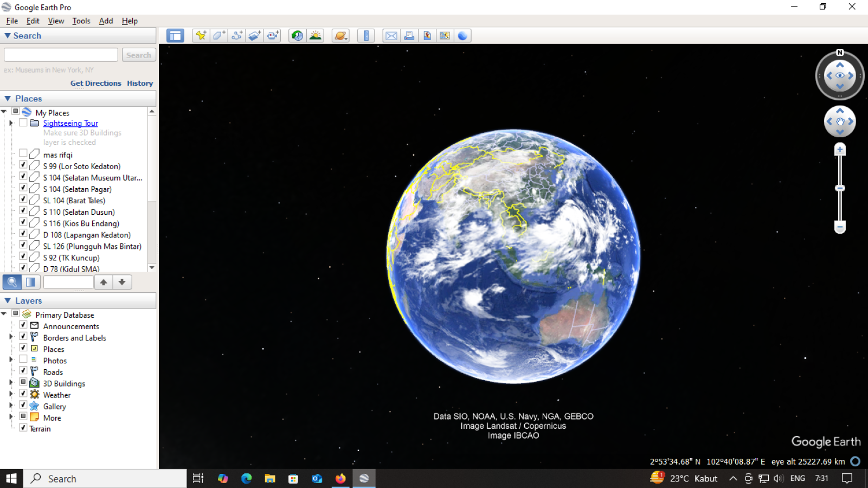Open the Tools menu
Viewport: 868px width, 488px height.
pyautogui.click(x=81, y=21)
